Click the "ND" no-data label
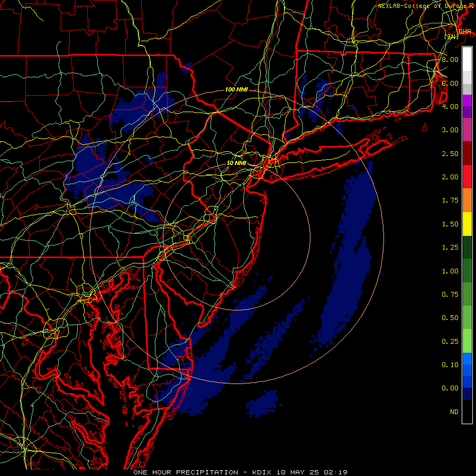Viewport: 476px width, 476px height. 454,412
